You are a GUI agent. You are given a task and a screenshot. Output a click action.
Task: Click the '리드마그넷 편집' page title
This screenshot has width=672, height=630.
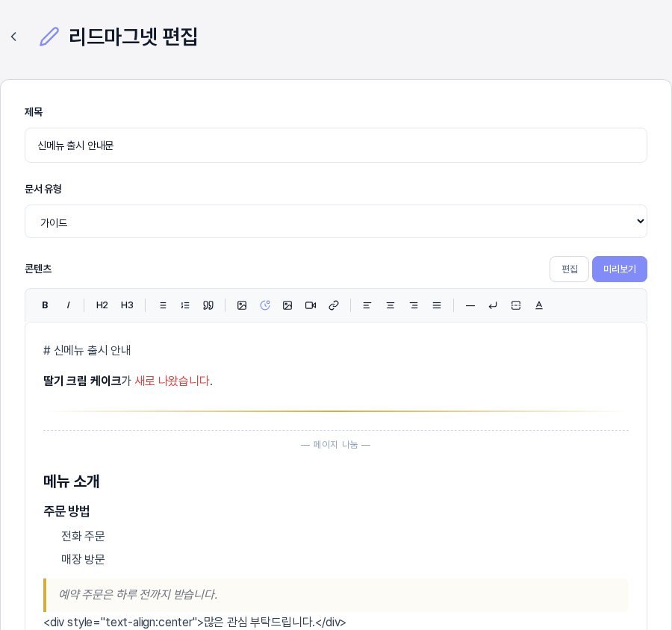(x=134, y=37)
